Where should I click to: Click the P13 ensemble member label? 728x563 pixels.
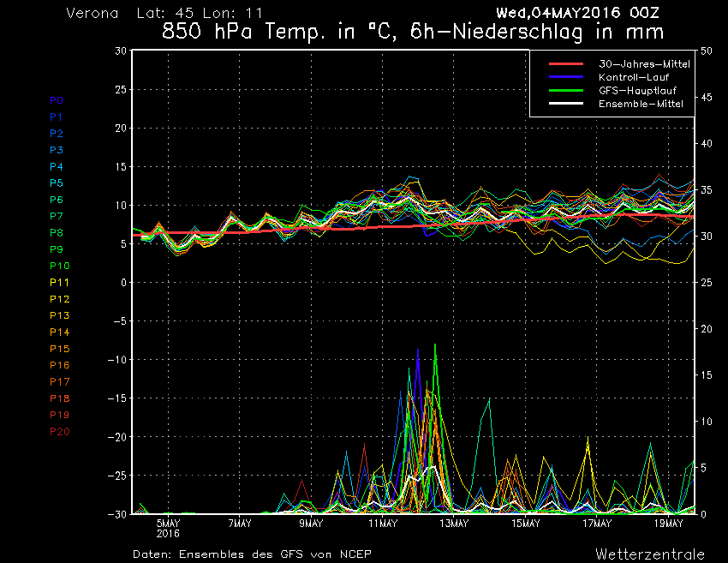pyautogui.click(x=59, y=315)
